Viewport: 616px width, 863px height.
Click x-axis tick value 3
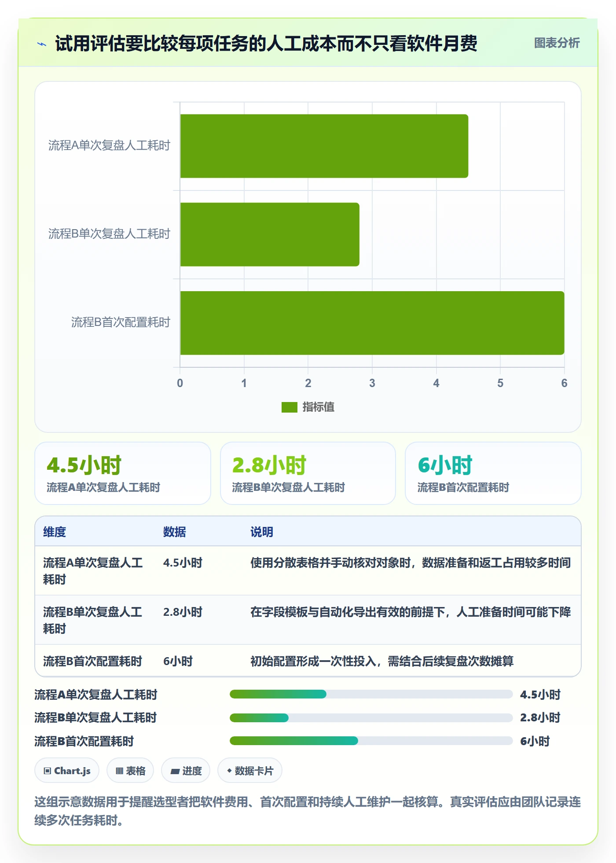point(372,383)
